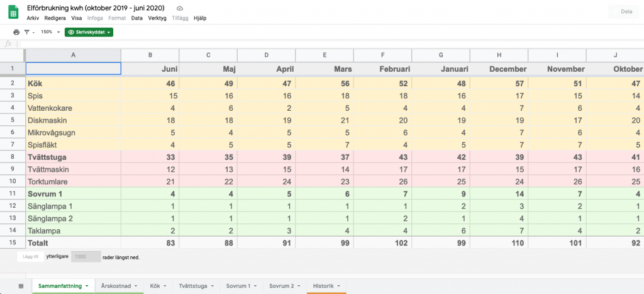Click the fx formula icon

point(8,44)
